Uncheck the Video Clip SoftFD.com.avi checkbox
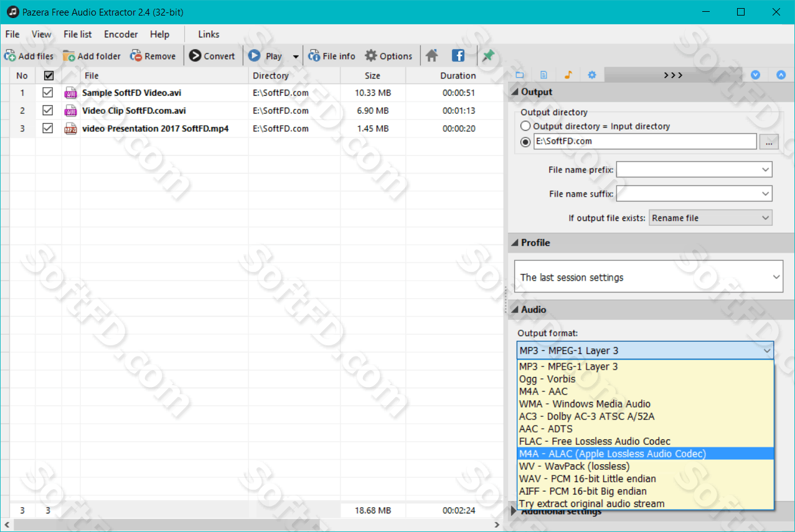Screen dimensions: 795x532 [48, 110]
